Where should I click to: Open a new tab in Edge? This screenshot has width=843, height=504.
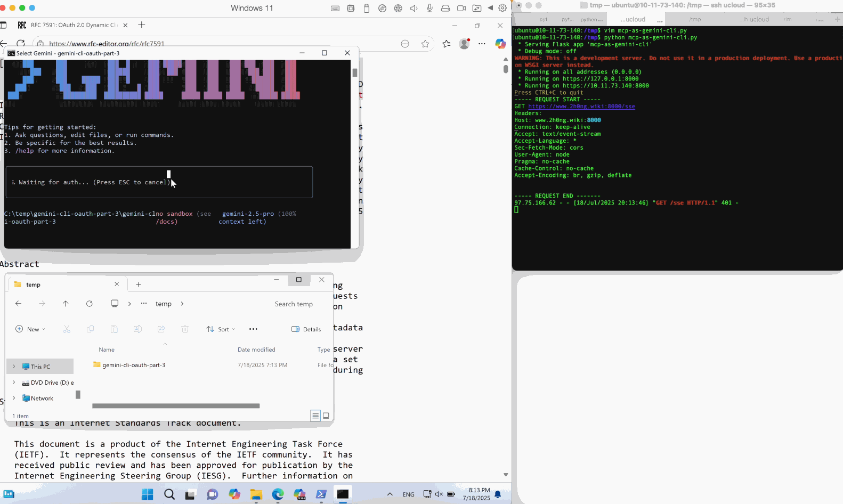(142, 25)
